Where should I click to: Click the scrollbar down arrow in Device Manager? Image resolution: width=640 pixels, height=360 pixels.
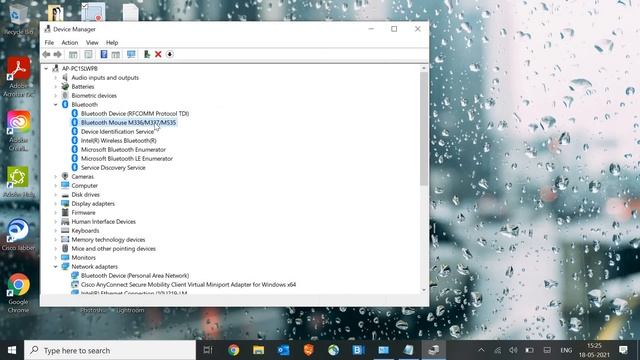point(424,290)
